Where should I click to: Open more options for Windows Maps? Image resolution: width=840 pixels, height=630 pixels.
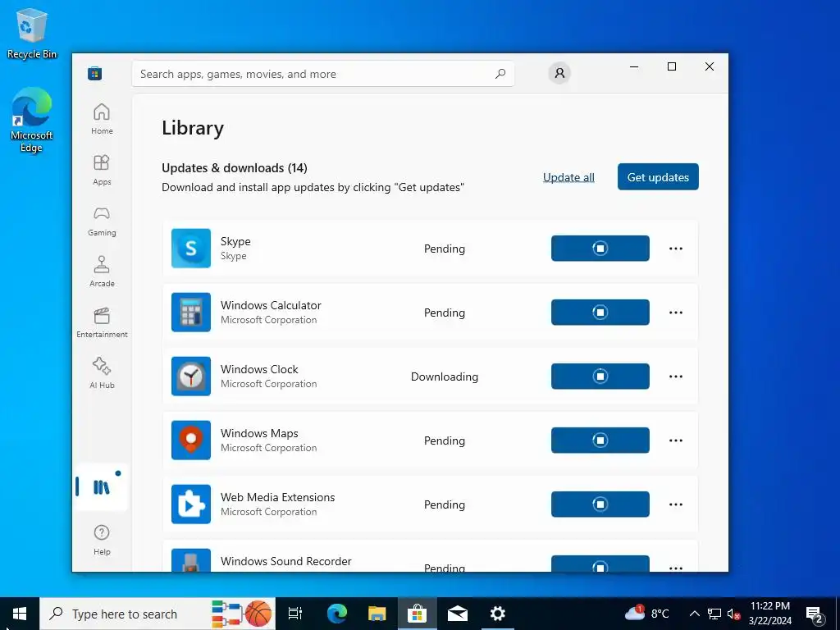(676, 441)
